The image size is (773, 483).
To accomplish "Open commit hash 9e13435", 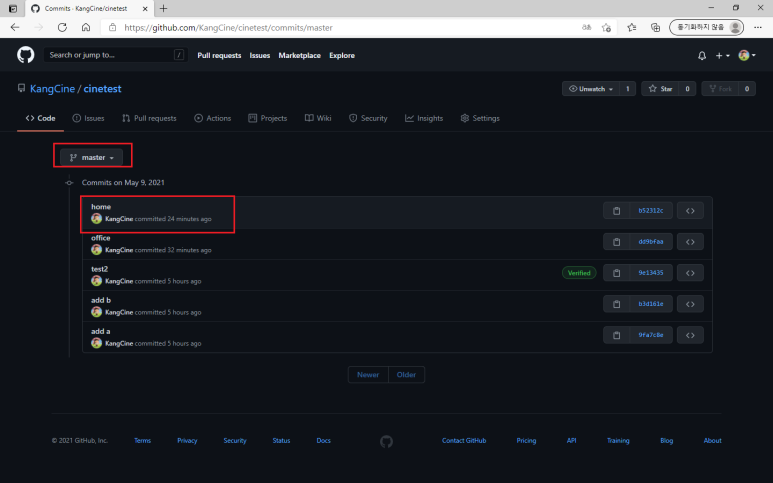I will point(651,273).
